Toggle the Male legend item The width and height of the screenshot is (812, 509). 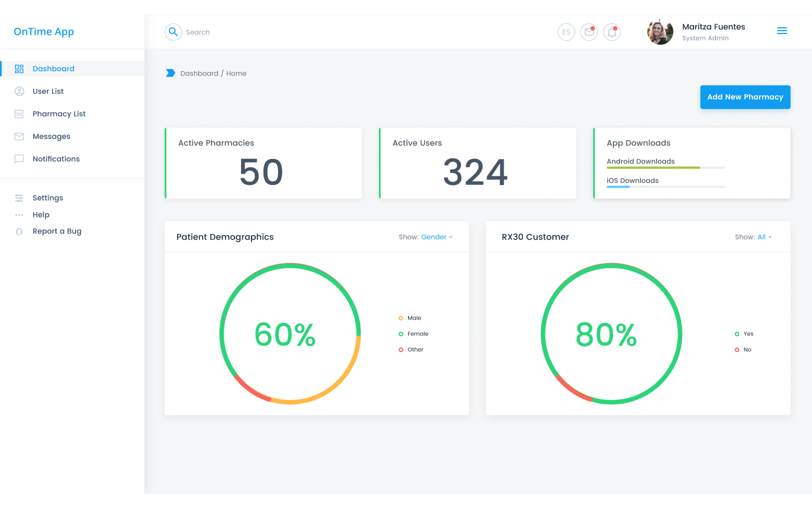click(x=410, y=318)
